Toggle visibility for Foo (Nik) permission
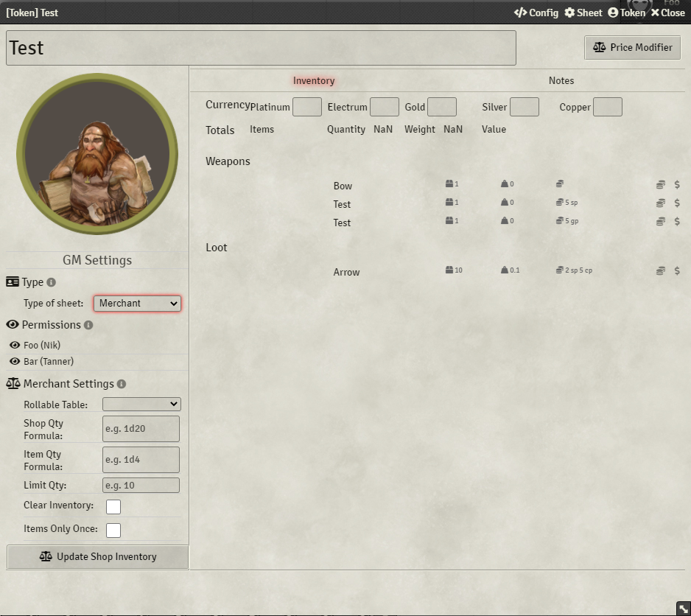 pos(16,345)
